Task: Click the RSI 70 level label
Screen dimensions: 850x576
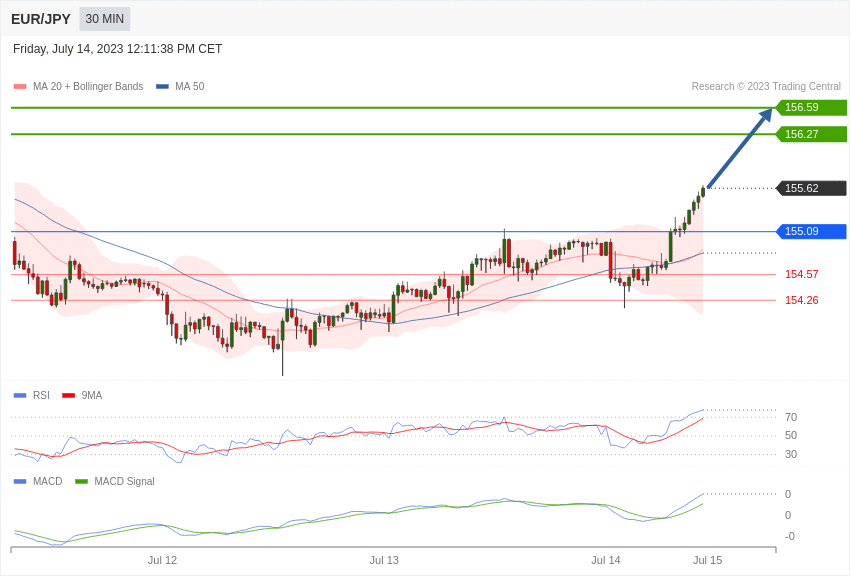Action: [791, 417]
